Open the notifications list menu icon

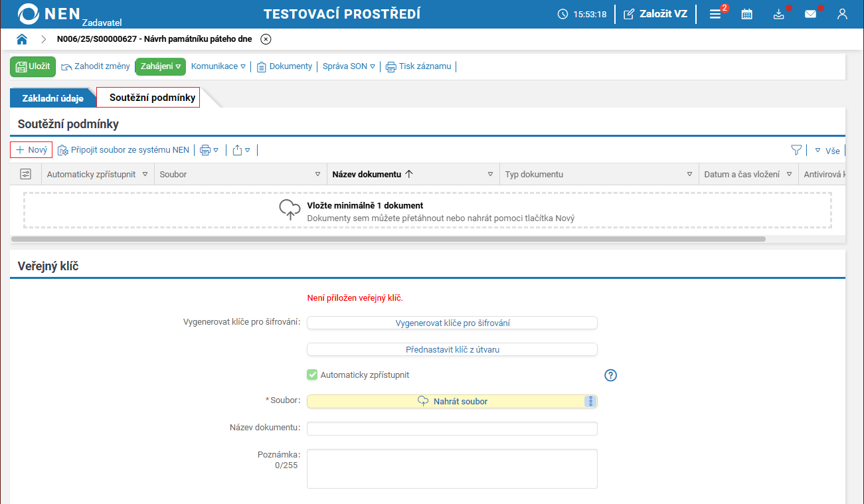pyautogui.click(x=715, y=14)
